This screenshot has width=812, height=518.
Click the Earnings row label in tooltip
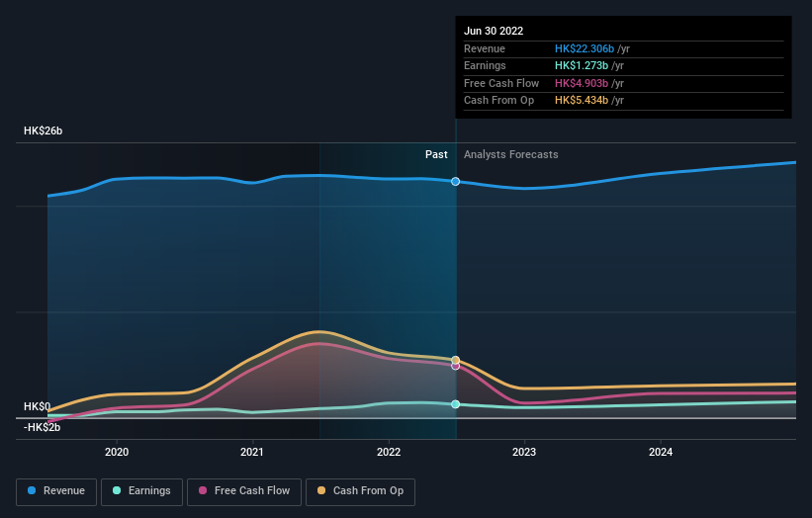click(485, 65)
